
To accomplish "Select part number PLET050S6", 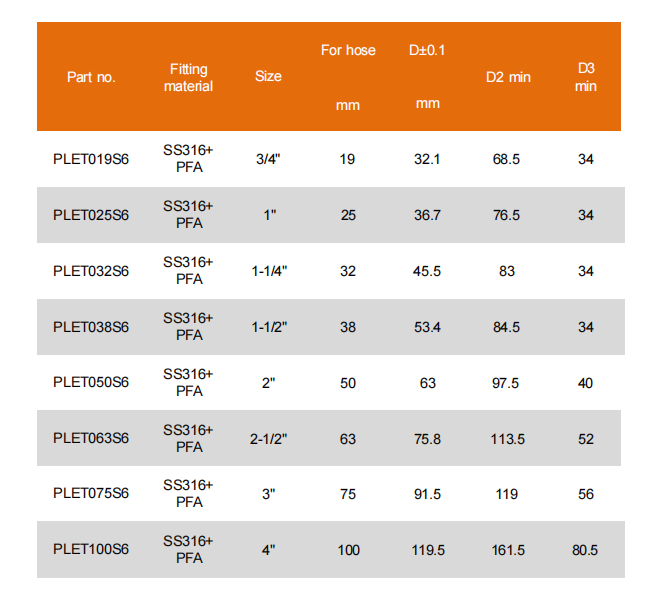I will tap(91, 382).
